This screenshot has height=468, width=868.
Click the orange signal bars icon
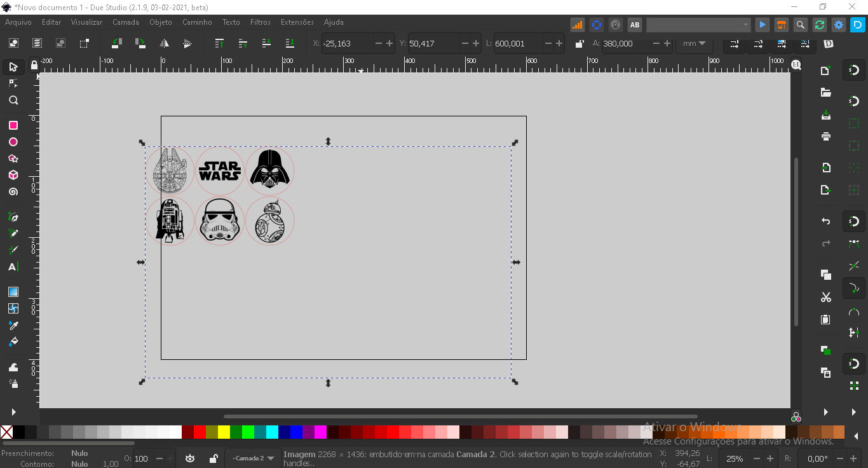click(578, 25)
